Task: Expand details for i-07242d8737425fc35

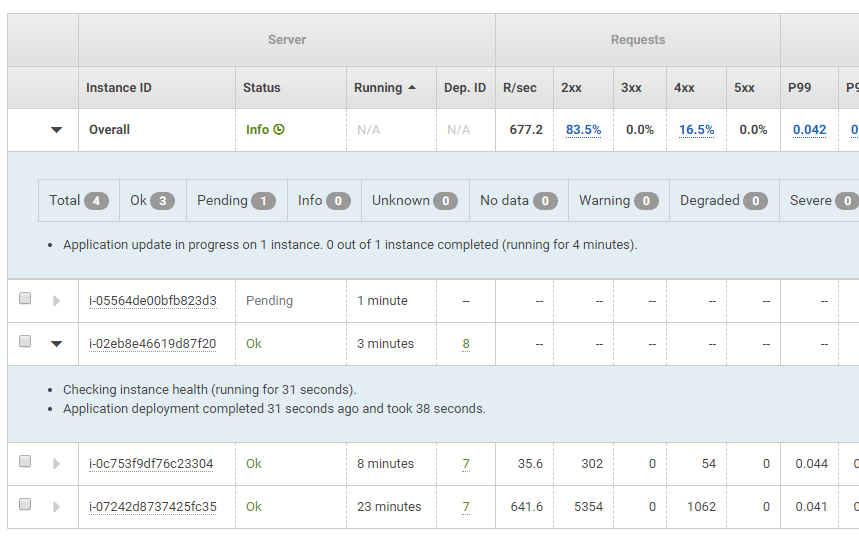Action: click(56, 507)
